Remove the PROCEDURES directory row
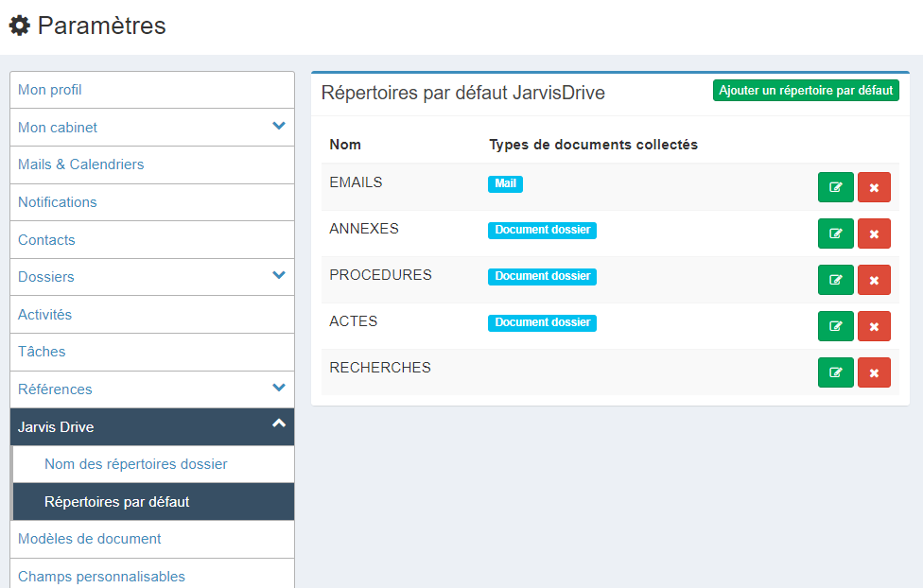The height and width of the screenshot is (588, 923). pyautogui.click(x=874, y=280)
